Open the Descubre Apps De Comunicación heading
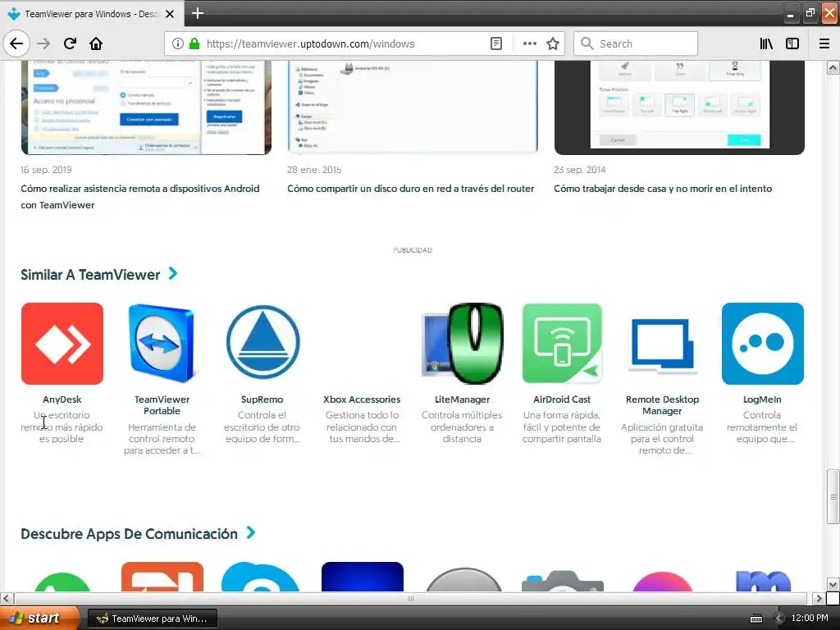Screen dimensions: 840x630 tap(129, 534)
